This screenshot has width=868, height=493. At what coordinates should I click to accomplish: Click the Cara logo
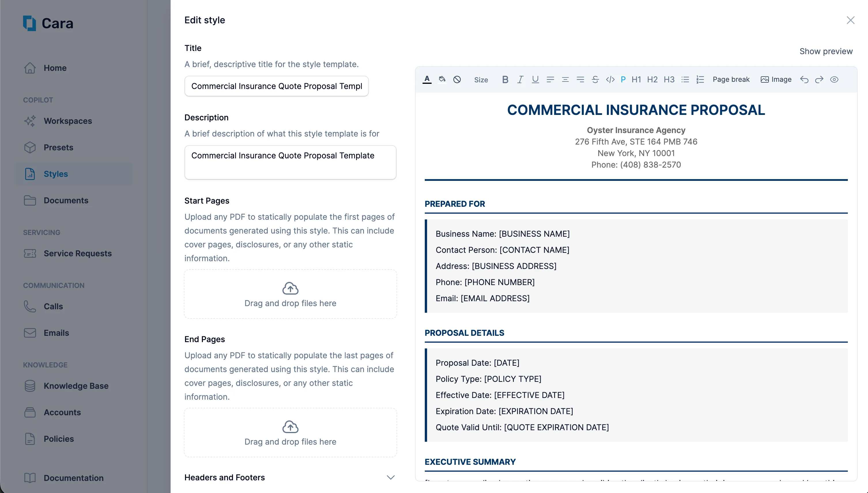tap(48, 23)
